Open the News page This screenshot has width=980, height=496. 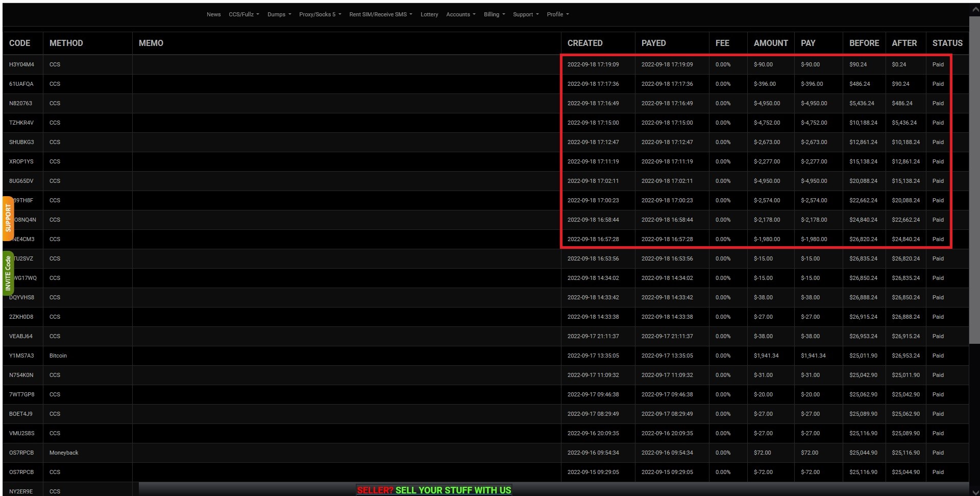pos(213,14)
